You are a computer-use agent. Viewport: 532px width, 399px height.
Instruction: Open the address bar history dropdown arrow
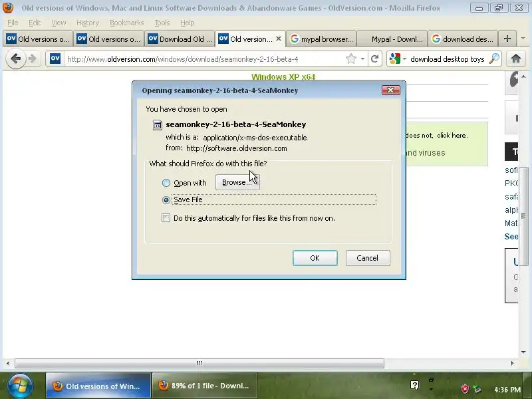click(x=362, y=59)
